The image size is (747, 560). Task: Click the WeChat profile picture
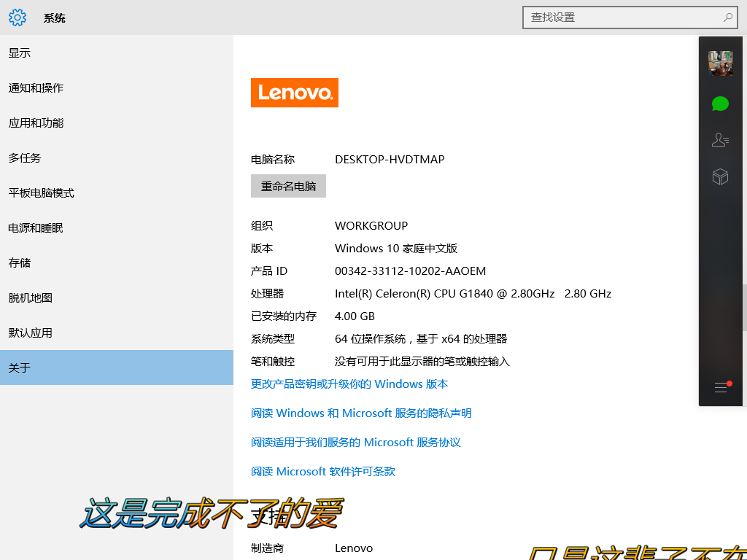[720, 62]
